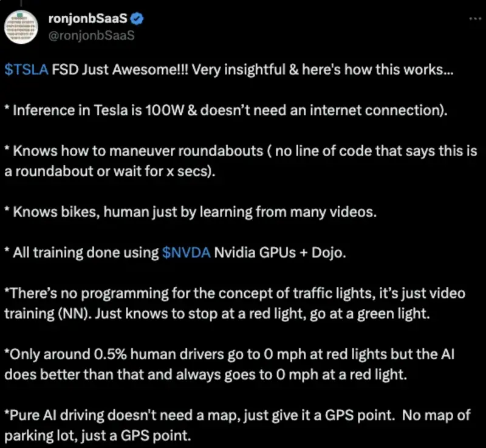Image resolution: width=486 pixels, height=448 pixels.
Task: Click the word 'Dojo' in the tweet
Action: coord(327,253)
